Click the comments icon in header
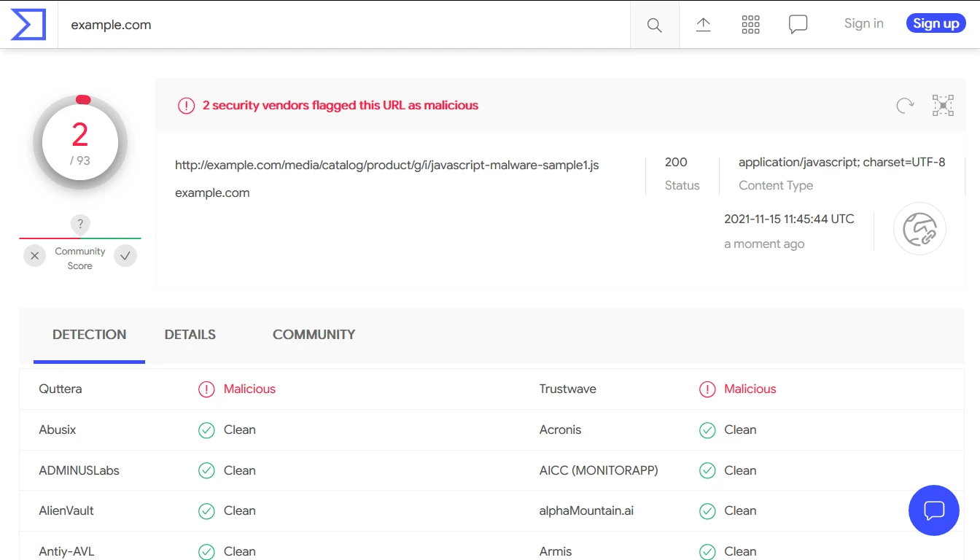The image size is (980, 560). click(x=798, y=25)
